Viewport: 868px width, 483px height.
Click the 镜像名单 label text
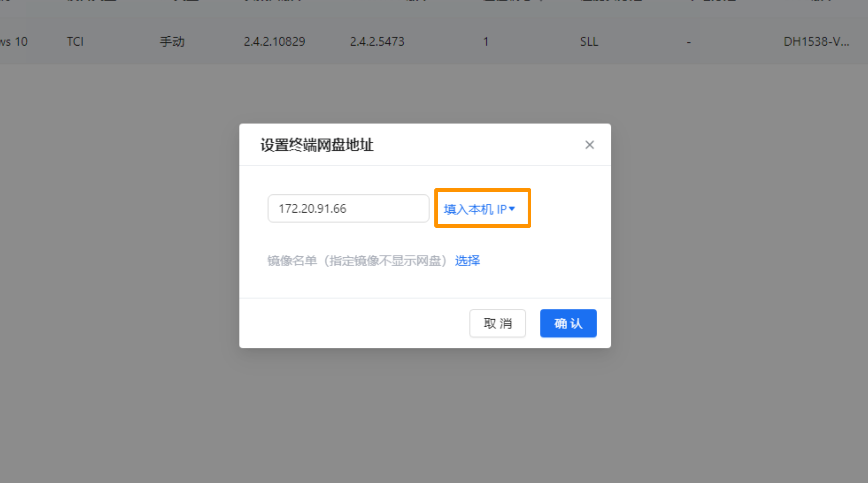pyautogui.click(x=292, y=261)
